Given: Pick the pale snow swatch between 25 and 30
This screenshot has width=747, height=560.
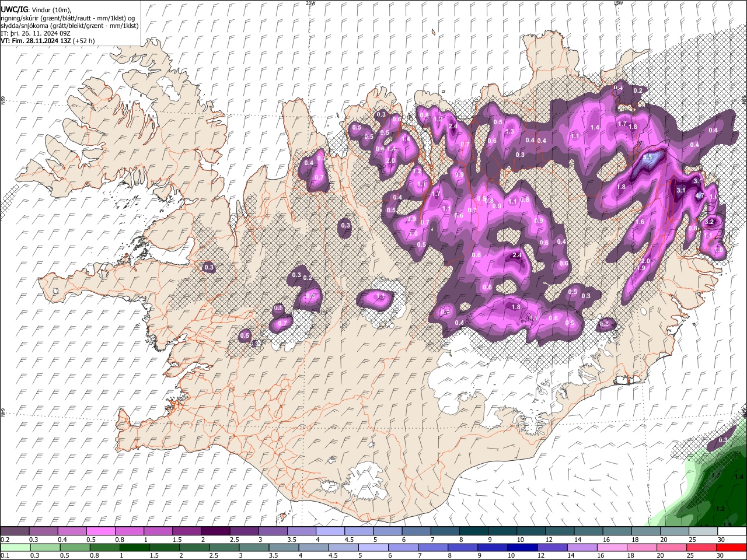Looking at the screenshot, I should tap(703, 531).
